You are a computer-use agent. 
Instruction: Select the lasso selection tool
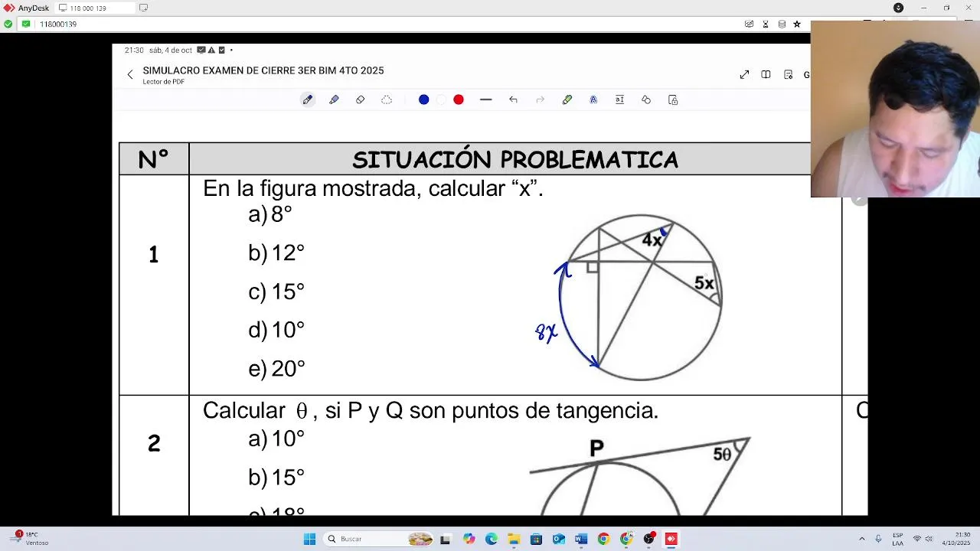[387, 99]
